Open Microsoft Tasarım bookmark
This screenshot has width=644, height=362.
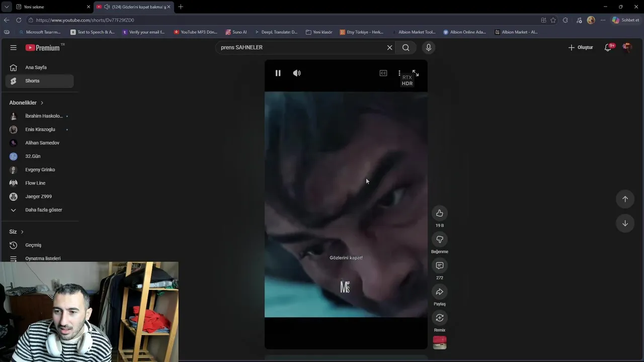[x=39, y=32]
